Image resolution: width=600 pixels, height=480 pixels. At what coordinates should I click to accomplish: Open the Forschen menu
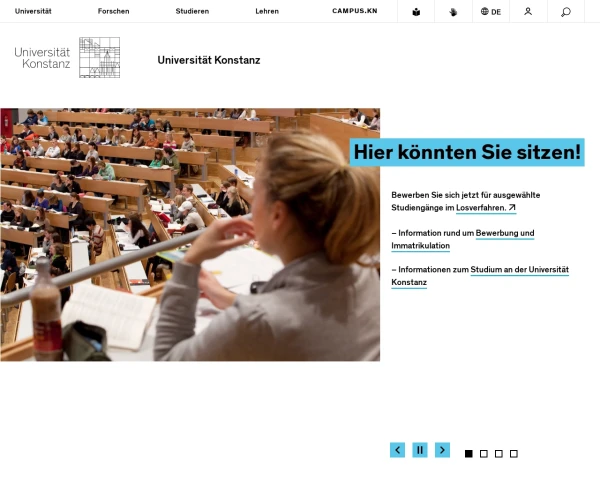(x=114, y=11)
